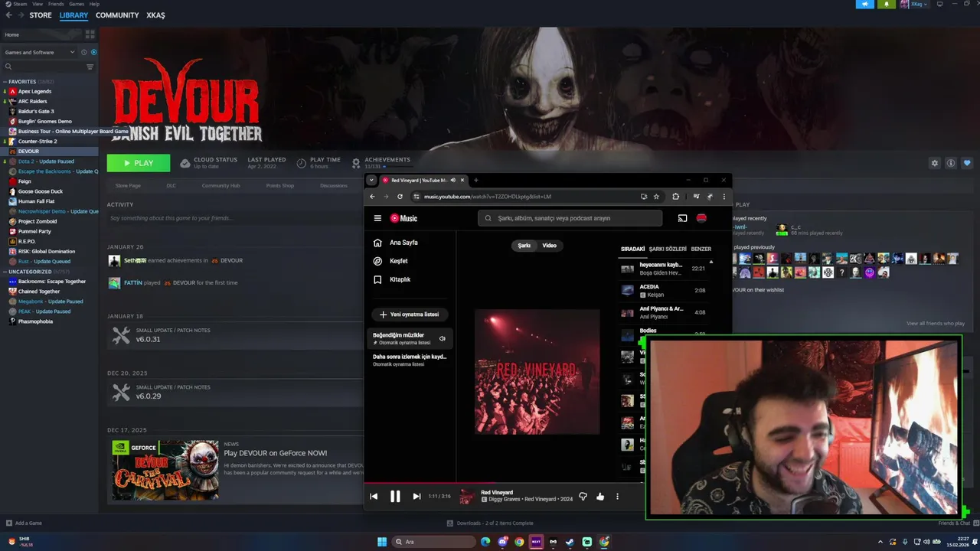Open the XKAŞ profile tab
The height and width of the screenshot is (551, 980).
[155, 15]
